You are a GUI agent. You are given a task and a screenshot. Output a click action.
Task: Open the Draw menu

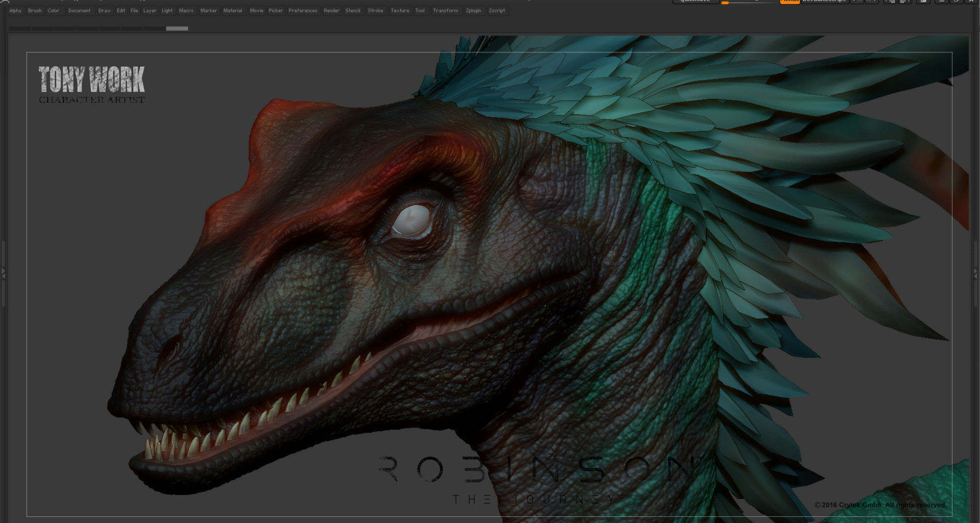(105, 10)
